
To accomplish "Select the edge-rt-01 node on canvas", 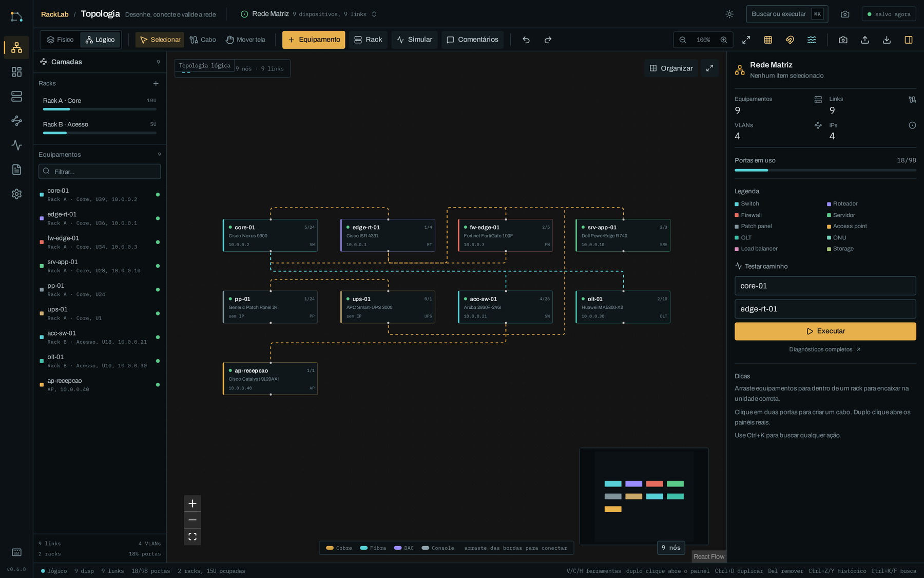I will (388, 235).
